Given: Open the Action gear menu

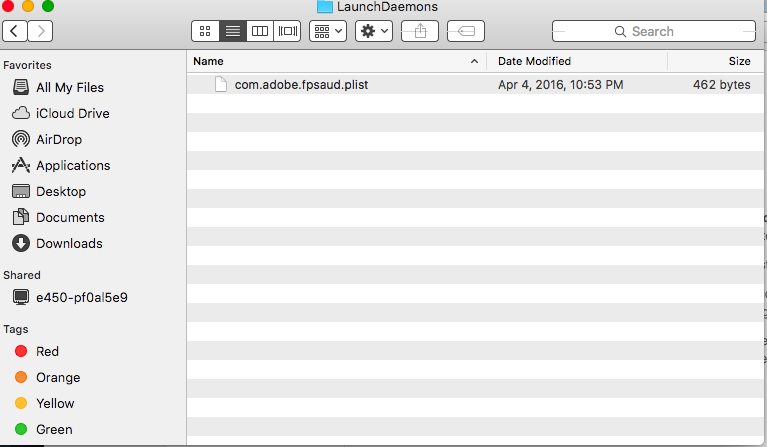Looking at the screenshot, I should pyautogui.click(x=374, y=31).
